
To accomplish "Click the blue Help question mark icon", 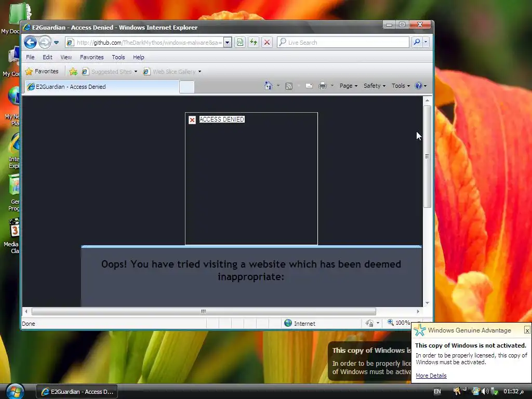I will coord(419,86).
